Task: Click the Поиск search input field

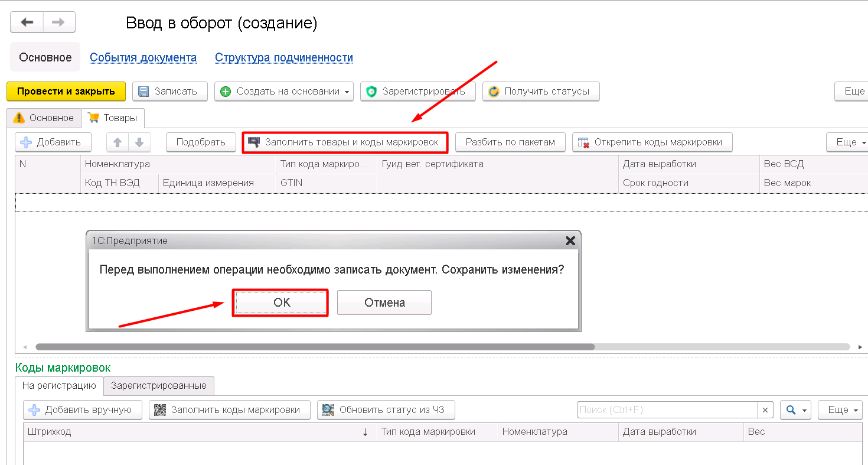Action: pos(667,410)
